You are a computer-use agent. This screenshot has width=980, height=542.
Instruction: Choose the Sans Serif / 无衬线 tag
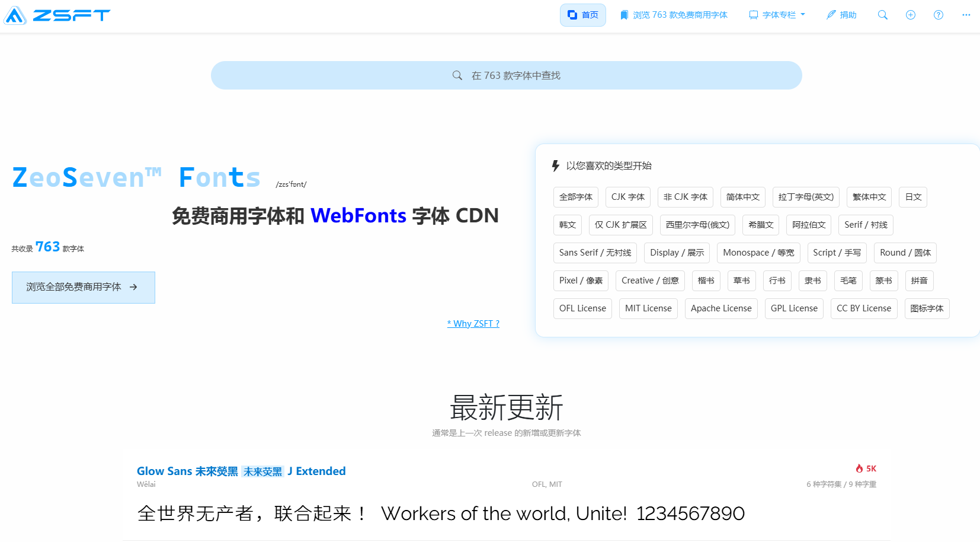tap(595, 253)
